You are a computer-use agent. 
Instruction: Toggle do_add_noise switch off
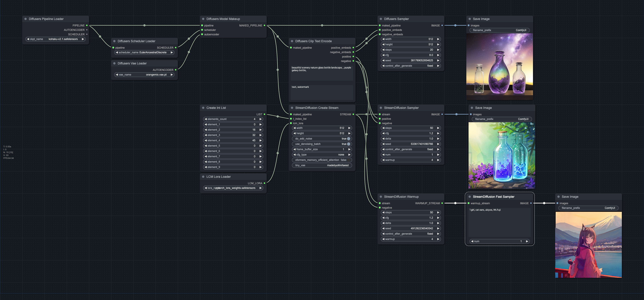(x=348, y=139)
